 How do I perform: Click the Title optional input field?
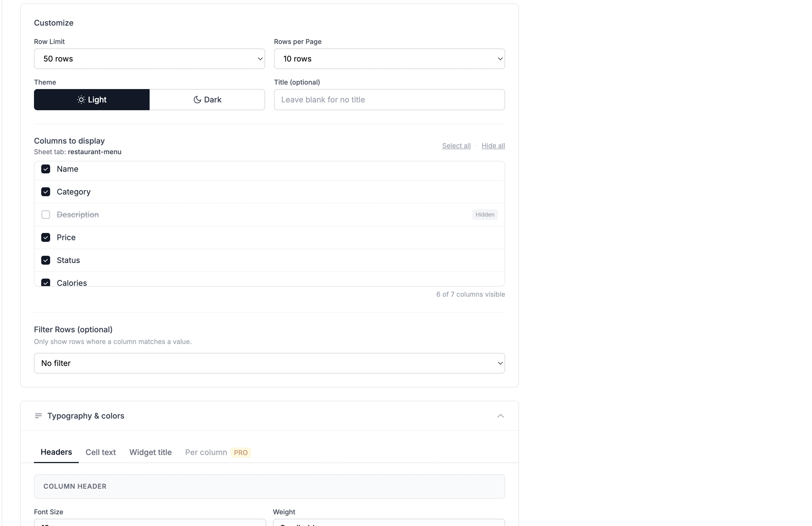point(389,100)
